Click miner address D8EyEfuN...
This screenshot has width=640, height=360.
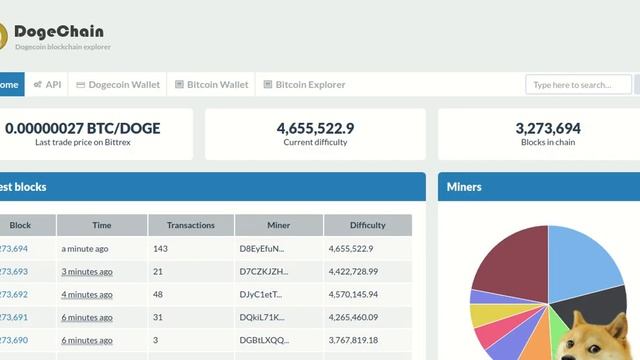262,249
